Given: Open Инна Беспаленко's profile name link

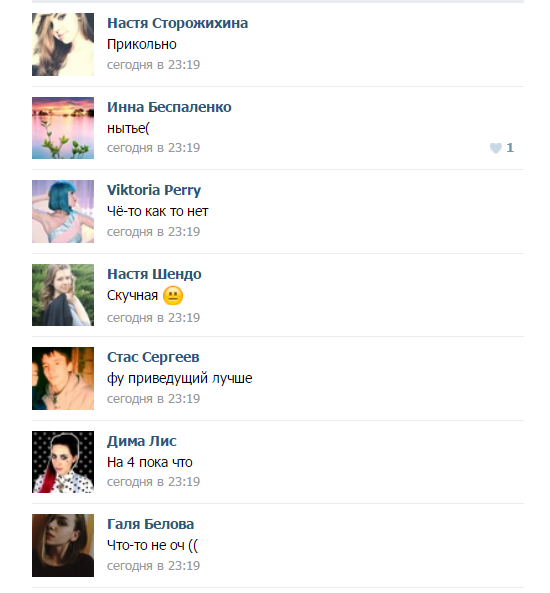Looking at the screenshot, I should pos(169,107).
